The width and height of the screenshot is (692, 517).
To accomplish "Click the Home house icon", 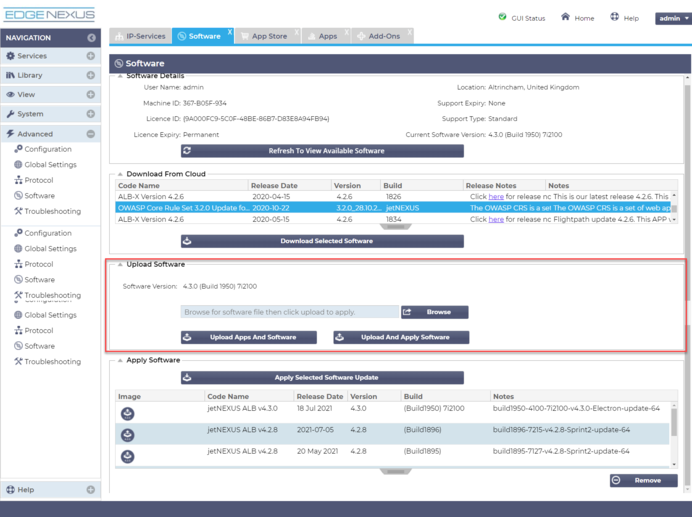I will click(x=565, y=17).
